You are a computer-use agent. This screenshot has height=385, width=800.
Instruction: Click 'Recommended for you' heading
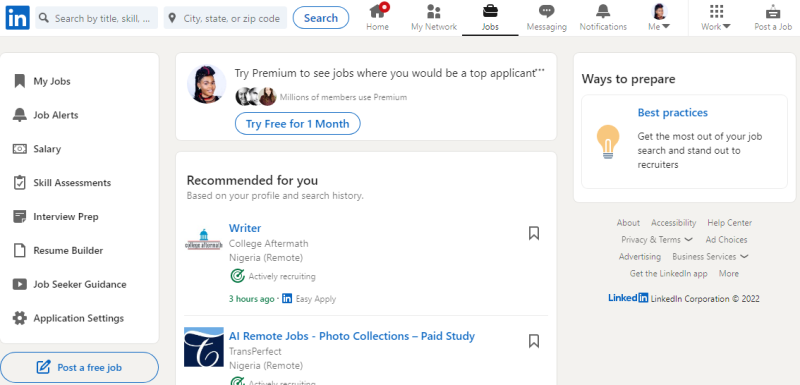click(252, 180)
